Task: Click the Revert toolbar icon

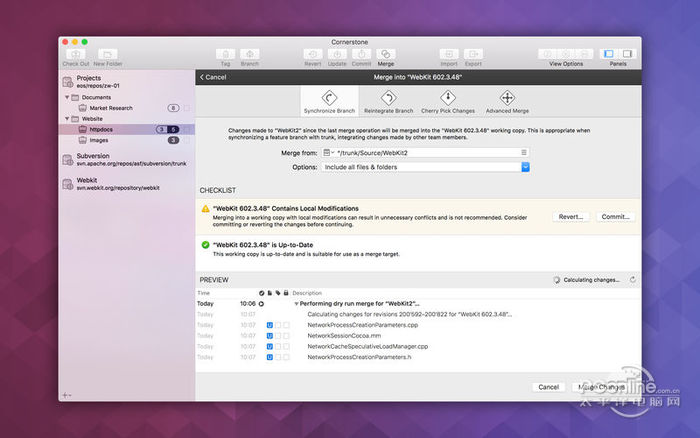Action: click(313, 54)
